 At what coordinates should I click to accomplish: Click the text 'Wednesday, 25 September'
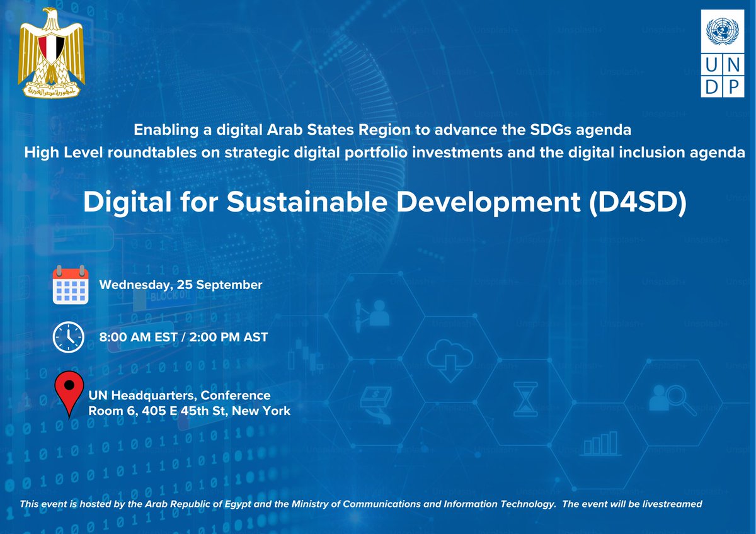pyautogui.click(x=181, y=285)
